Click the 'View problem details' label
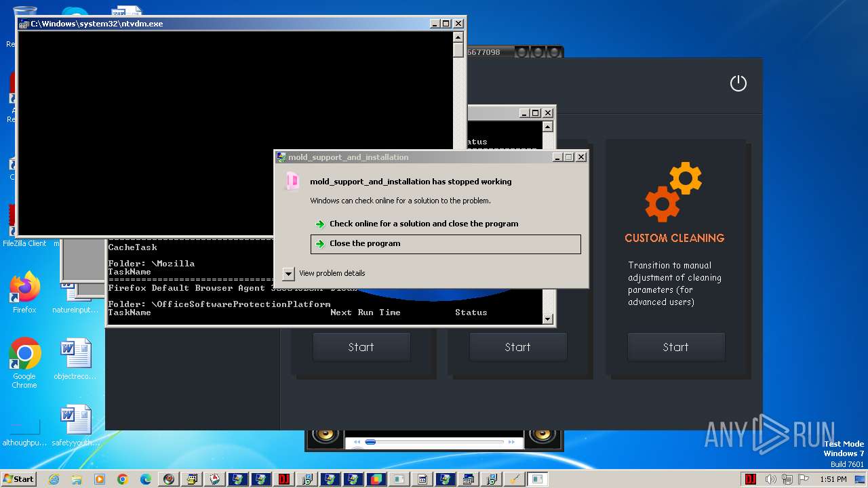 (x=332, y=273)
